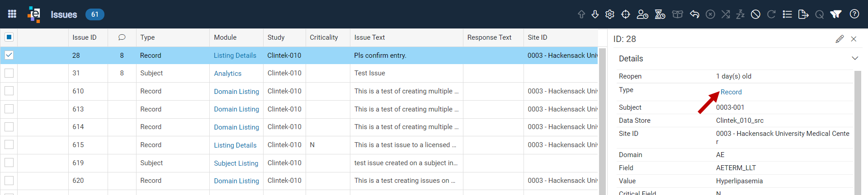The image size is (868, 195).
Task: Click the details panel vertical scrollbar
Action: click(x=858, y=133)
